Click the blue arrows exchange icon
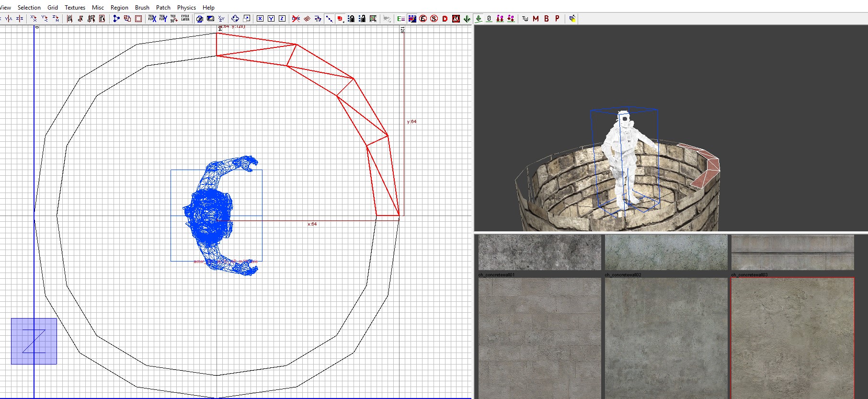 tap(318, 19)
